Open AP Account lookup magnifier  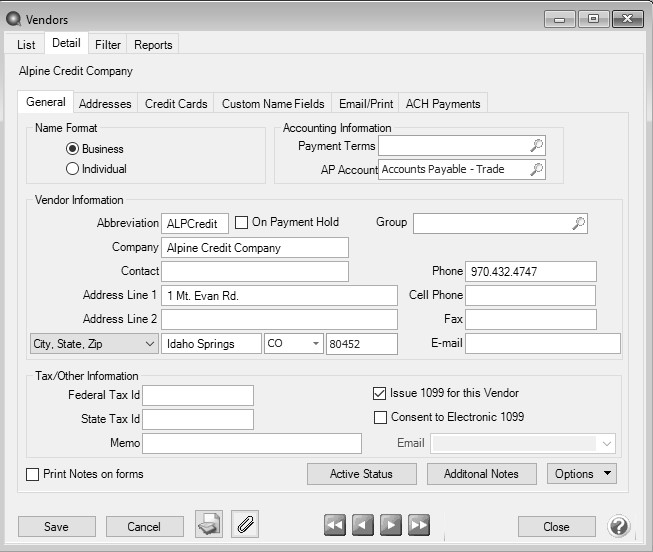click(536, 170)
